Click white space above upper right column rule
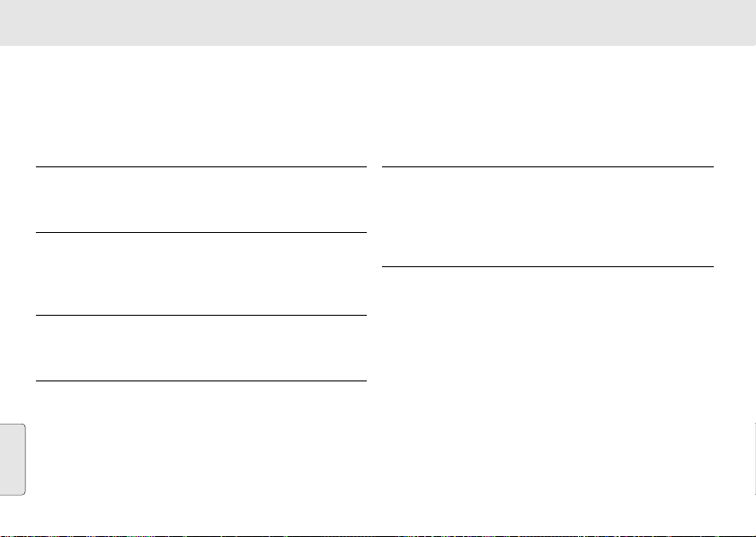The image size is (756, 537). [547, 106]
